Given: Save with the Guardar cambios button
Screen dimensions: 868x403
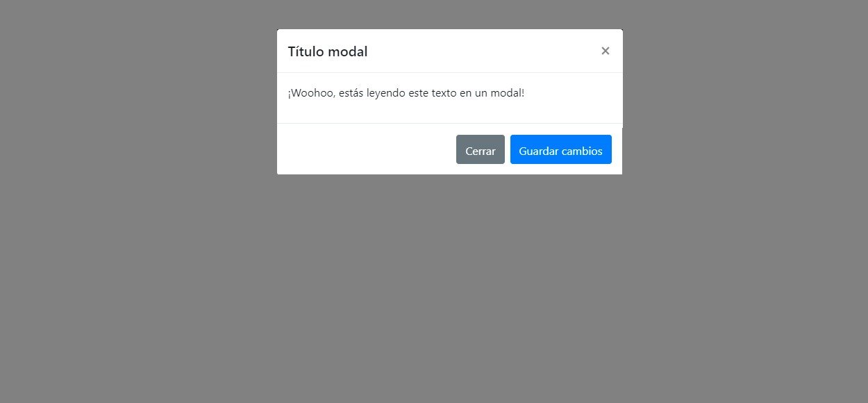Looking at the screenshot, I should [561, 149].
